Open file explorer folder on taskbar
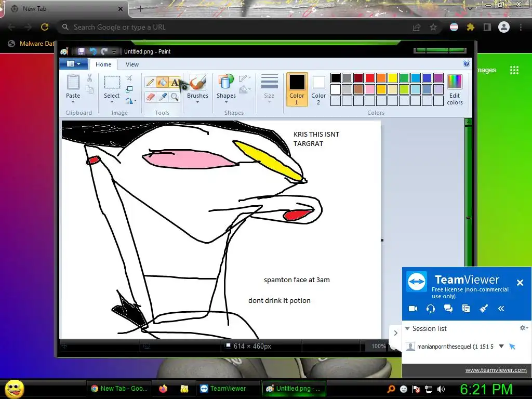This screenshot has height=399, width=532. point(184,389)
